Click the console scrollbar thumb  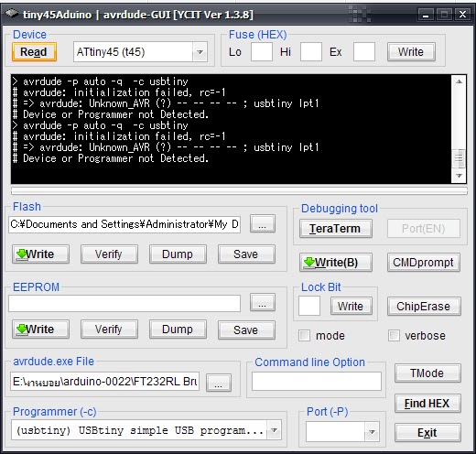(459, 158)
